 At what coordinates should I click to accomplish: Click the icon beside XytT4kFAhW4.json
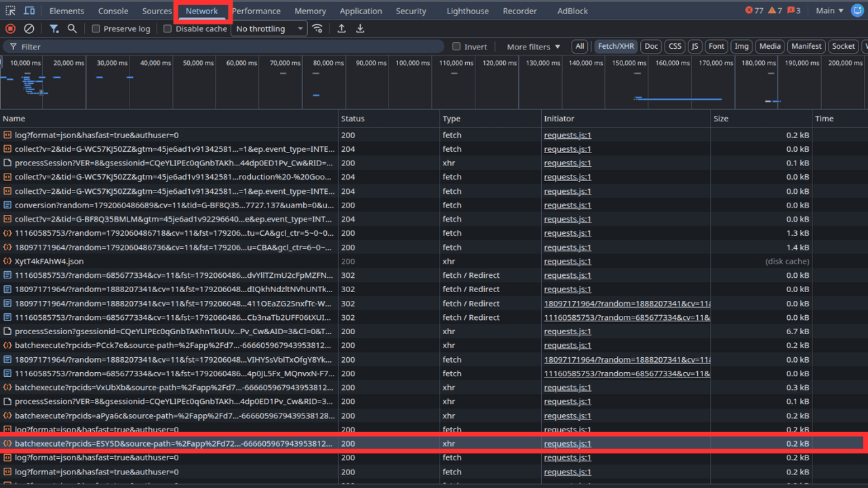point(7,261)
